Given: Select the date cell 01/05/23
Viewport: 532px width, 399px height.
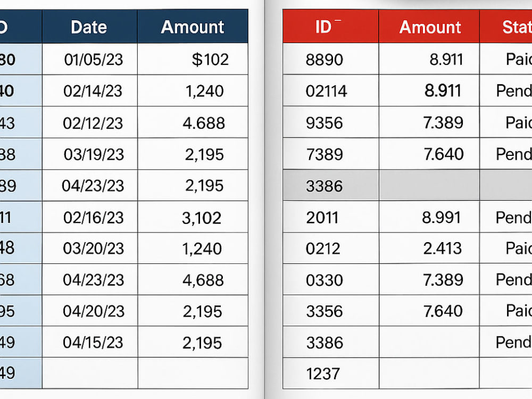Looking at the screenshot, I should click(89, 59).
